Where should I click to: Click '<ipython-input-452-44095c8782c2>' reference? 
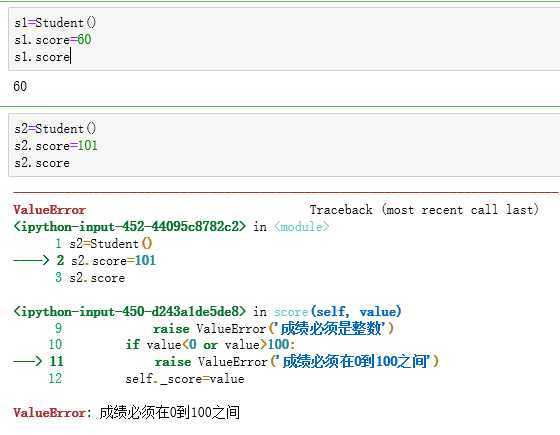pyautogui.click(x=129, y=226)
